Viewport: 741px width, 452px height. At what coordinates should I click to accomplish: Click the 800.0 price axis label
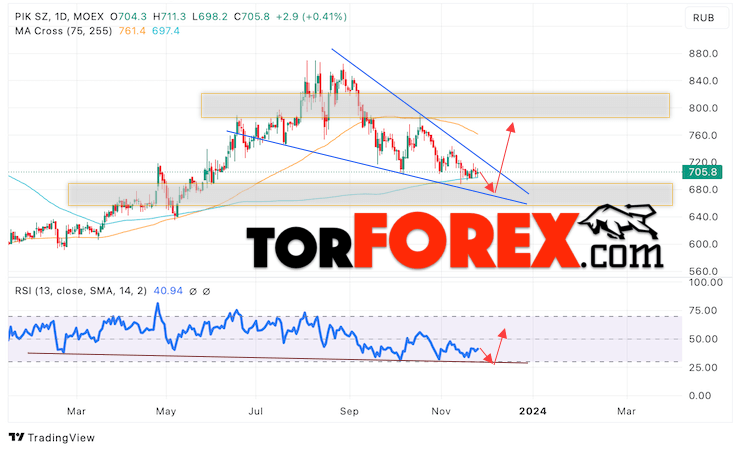703,108
